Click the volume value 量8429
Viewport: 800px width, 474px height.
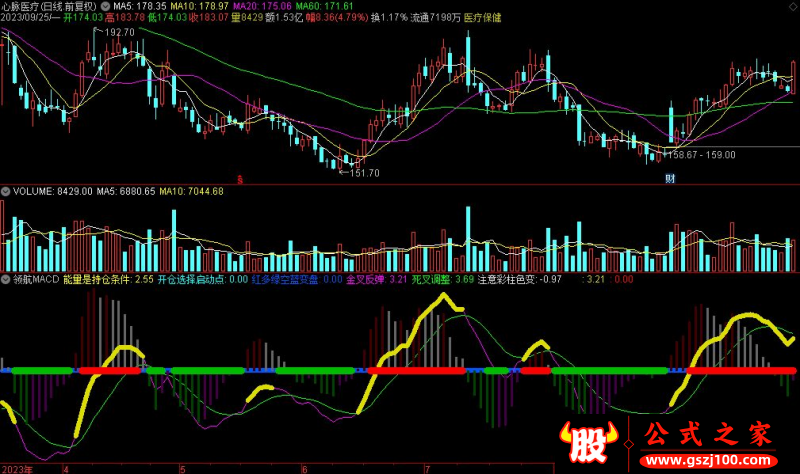click(x=247, y=17)
